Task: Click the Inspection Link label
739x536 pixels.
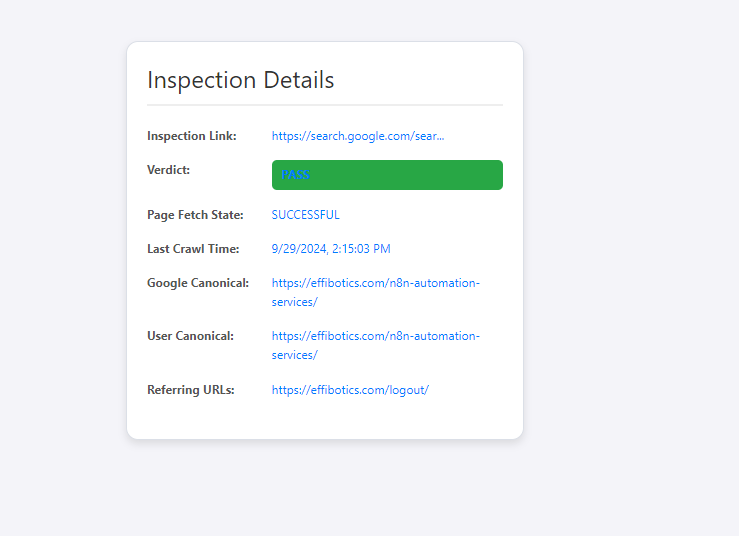Action: pos(191,136)
